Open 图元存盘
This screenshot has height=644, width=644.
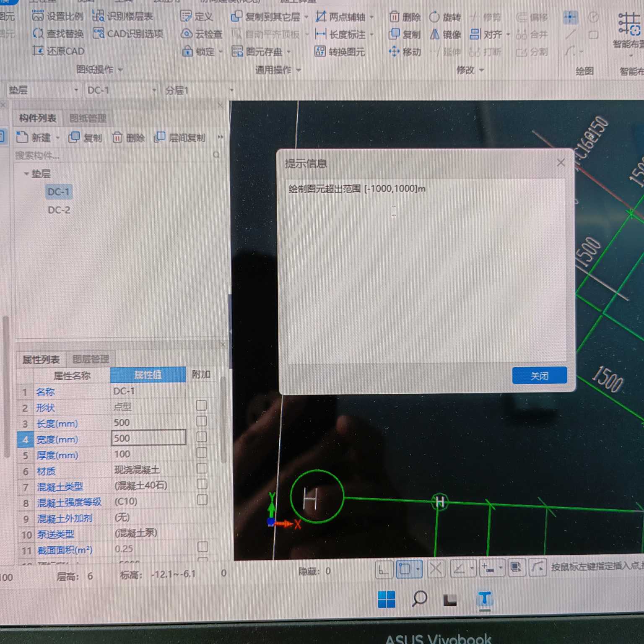click(x=261, y=52)
